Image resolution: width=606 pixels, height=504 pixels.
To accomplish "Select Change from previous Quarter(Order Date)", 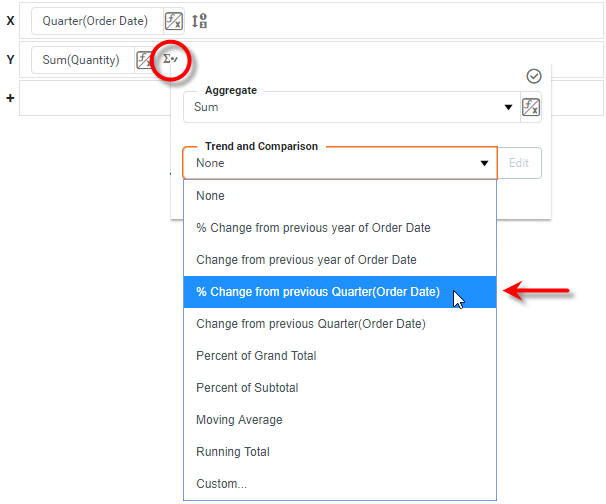I will 310,324.
